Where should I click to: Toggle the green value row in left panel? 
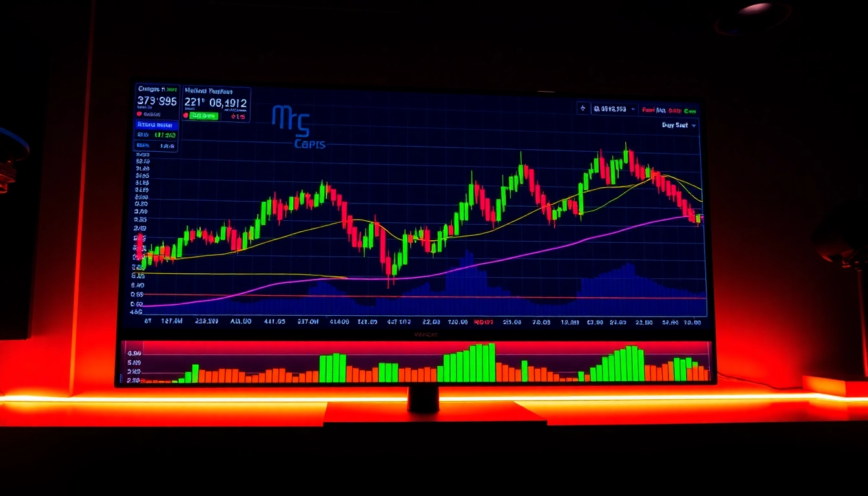click(156, 135)
